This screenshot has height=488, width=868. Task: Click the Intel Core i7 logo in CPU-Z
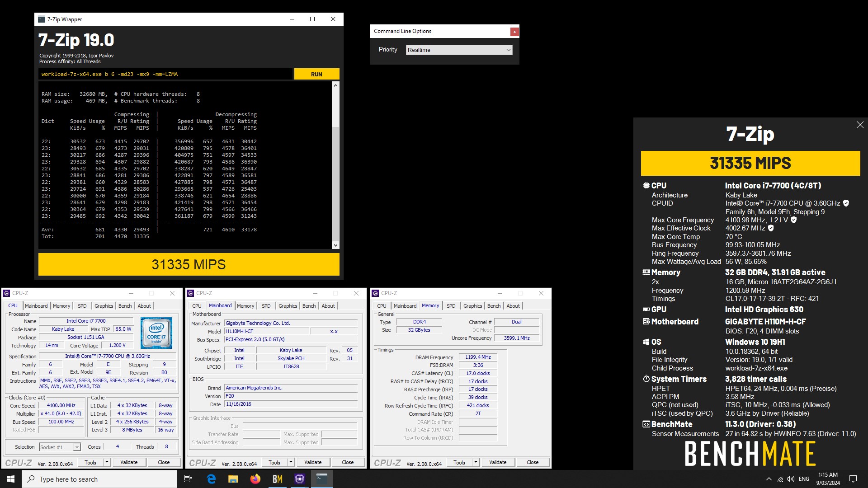156,333
